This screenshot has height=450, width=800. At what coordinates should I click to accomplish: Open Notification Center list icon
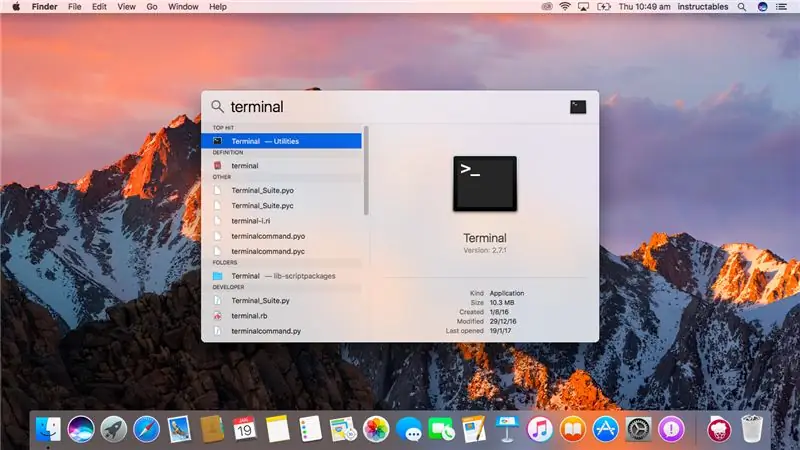781,7
